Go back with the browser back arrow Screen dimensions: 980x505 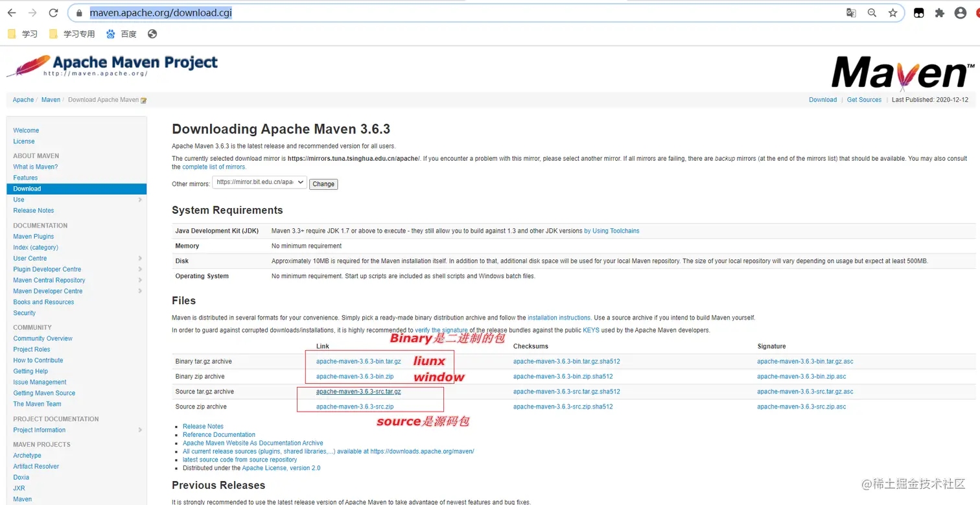pos(12,13)
